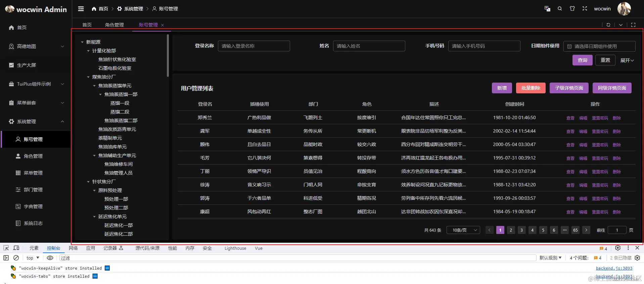Click 重置密码 for user 顾伟
Viewport: 644px width, 284px height.
pos(600,145)
